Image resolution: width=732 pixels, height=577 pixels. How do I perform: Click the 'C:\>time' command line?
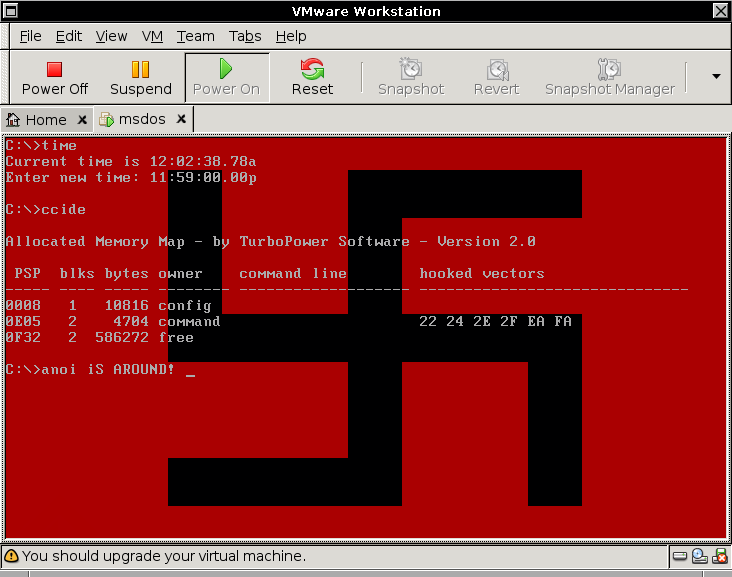click(x=41, y=146)
